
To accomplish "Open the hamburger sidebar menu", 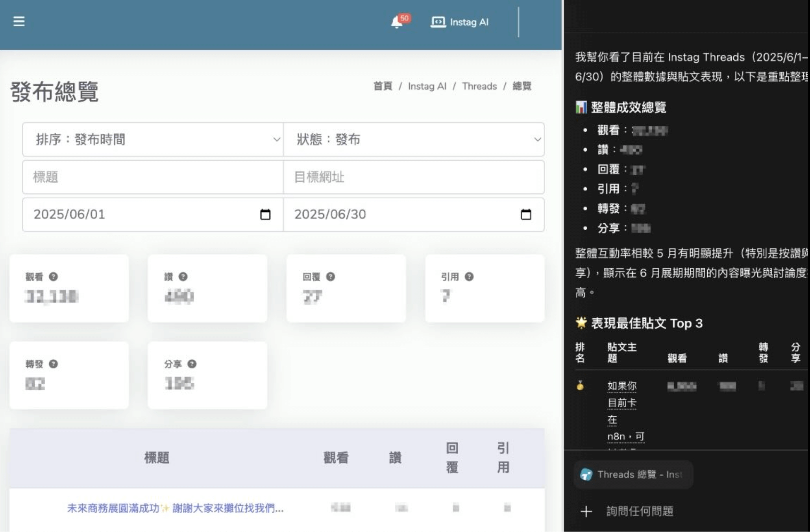I will pos(19,21).
